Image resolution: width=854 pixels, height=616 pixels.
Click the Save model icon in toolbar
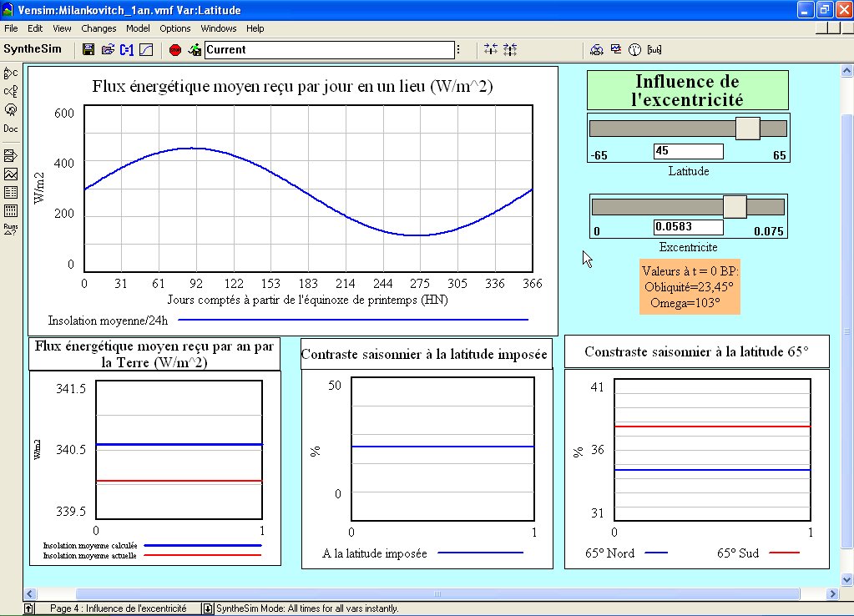tap(88, 50)
